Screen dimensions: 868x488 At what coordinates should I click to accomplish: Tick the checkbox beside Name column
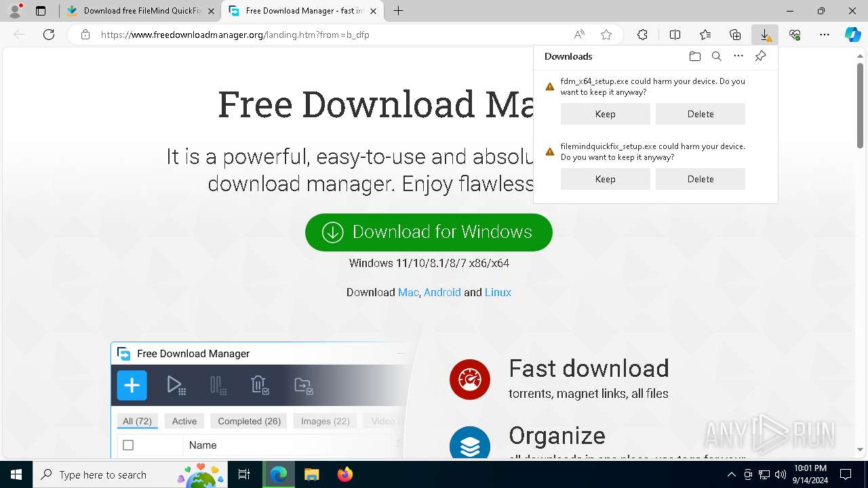[128, 445]
